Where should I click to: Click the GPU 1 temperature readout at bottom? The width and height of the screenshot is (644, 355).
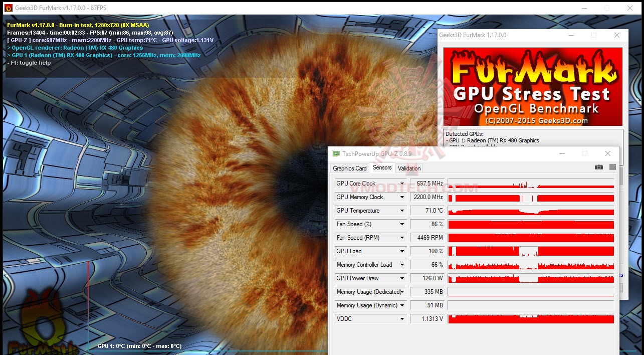pyautogui.click(x=139, y=346)
